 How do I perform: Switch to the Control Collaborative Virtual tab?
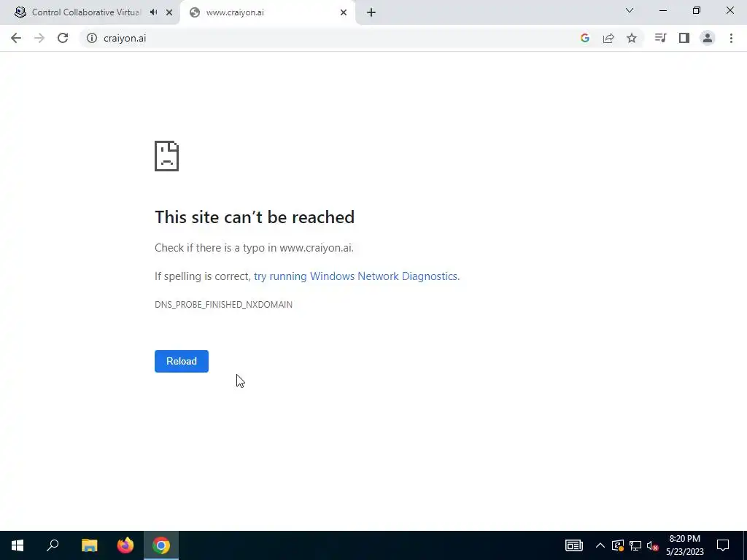point(86,12)
